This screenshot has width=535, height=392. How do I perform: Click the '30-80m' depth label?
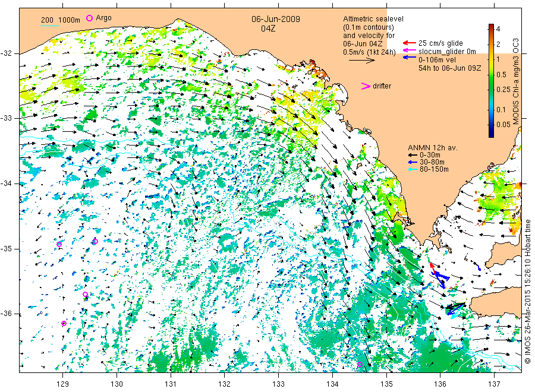pos(432,162)
